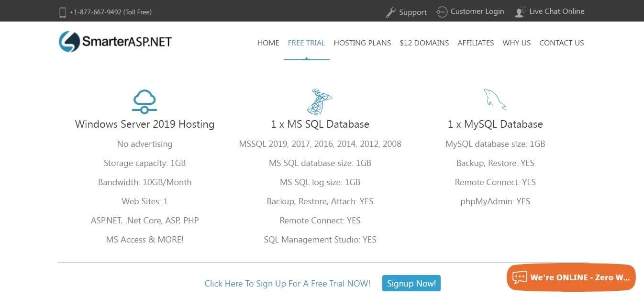Click the Customer Login key icon
Screen dimensions: 644x298
(x=442, y=12)
